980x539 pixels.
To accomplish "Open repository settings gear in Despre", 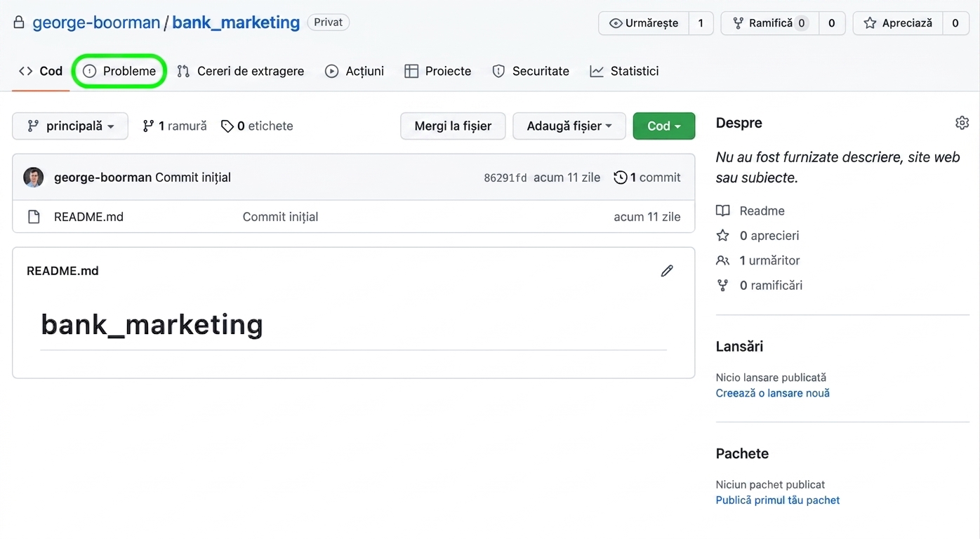I will click(x=962, y=123).
